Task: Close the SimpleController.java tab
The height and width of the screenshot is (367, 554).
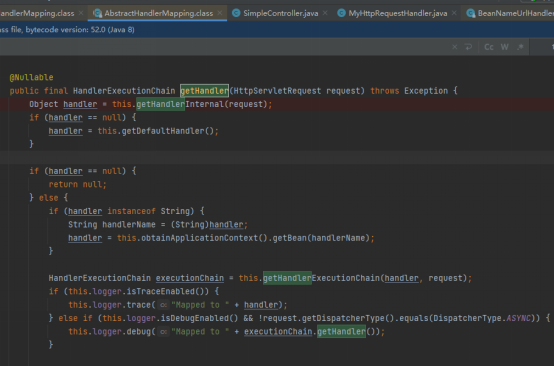Action: (325, 13)
